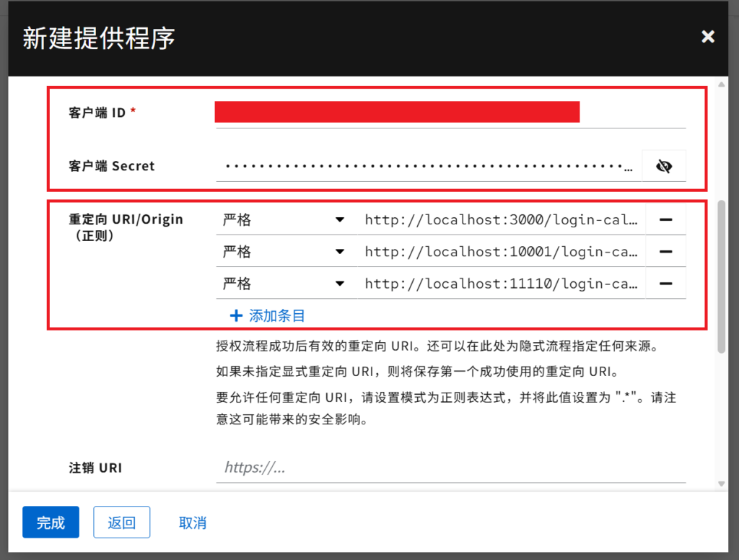Edit the localhost:10001 redirect URI field
Viewport: 739px width, 560px height.
[x=501, y=252]
